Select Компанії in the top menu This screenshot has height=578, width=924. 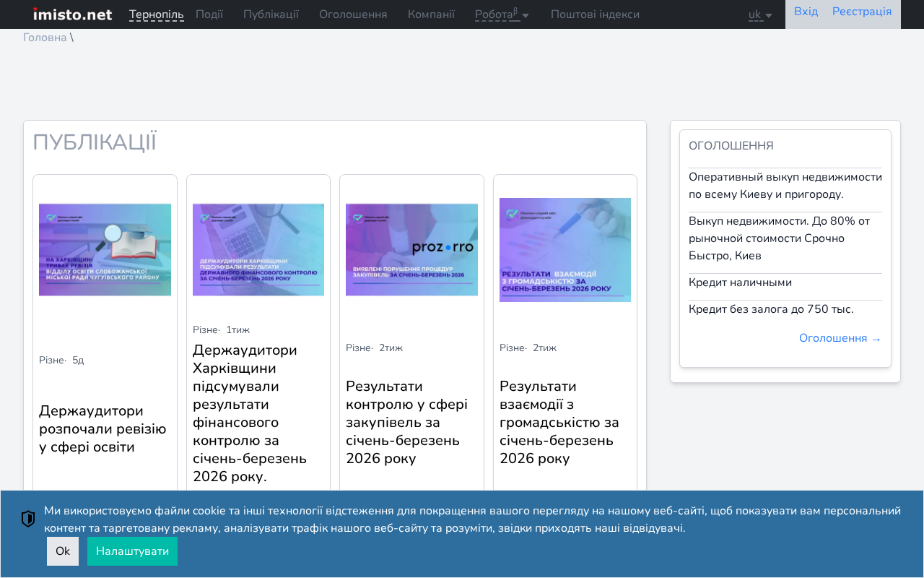coord(431,14)
